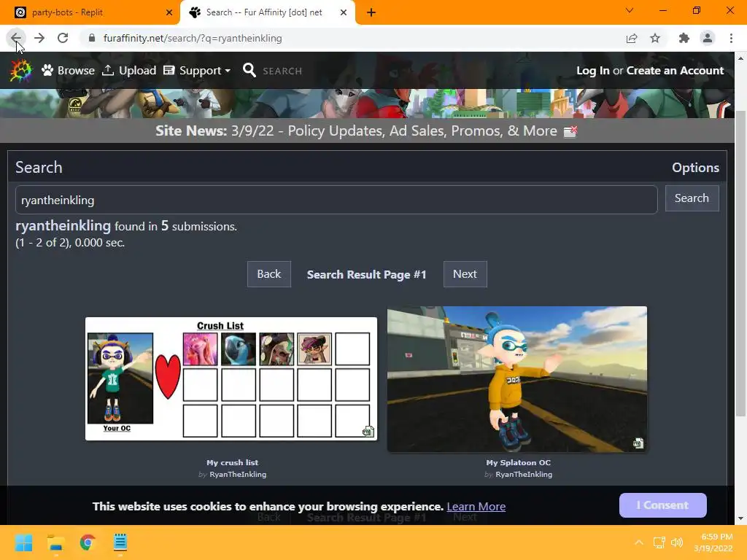The height and width of the screenshot is (560, 747).
Task: Click the rating icon on Crush List thumbnail
Action: point(368,432)
